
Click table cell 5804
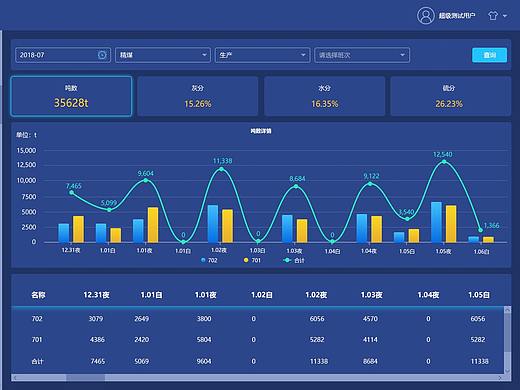(x=204, y=340)
